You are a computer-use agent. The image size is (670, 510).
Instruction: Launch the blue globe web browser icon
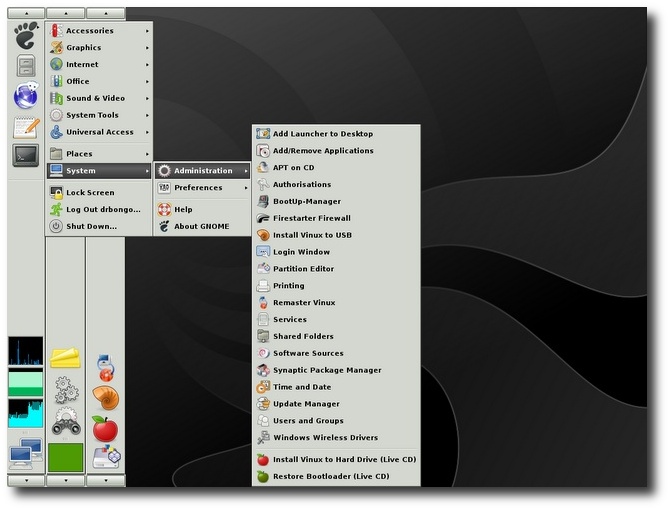(26, 95)
